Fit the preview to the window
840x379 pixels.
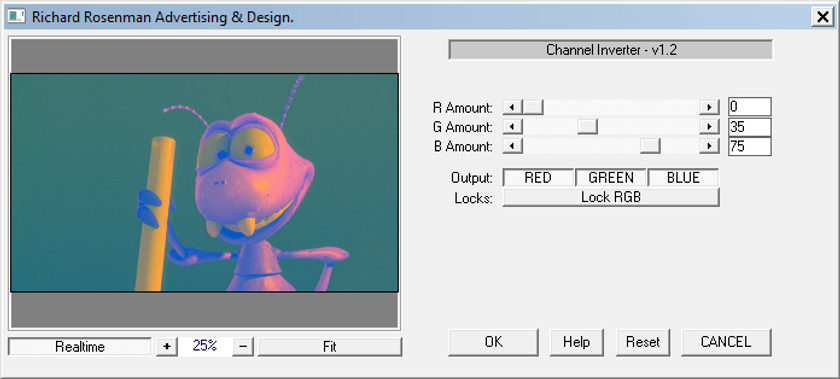pos(329,347)
